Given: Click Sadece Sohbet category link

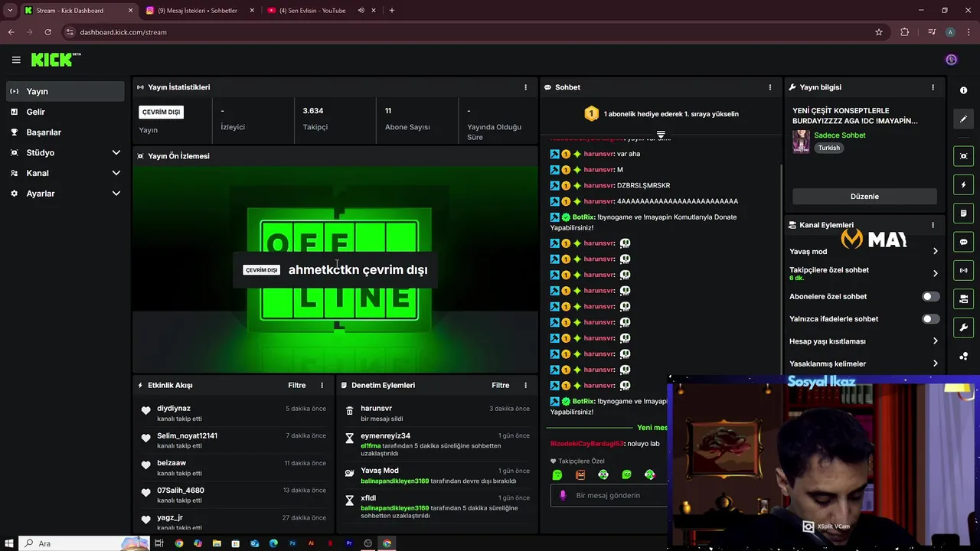Looking at the screenshot, I should pos(839,135).
